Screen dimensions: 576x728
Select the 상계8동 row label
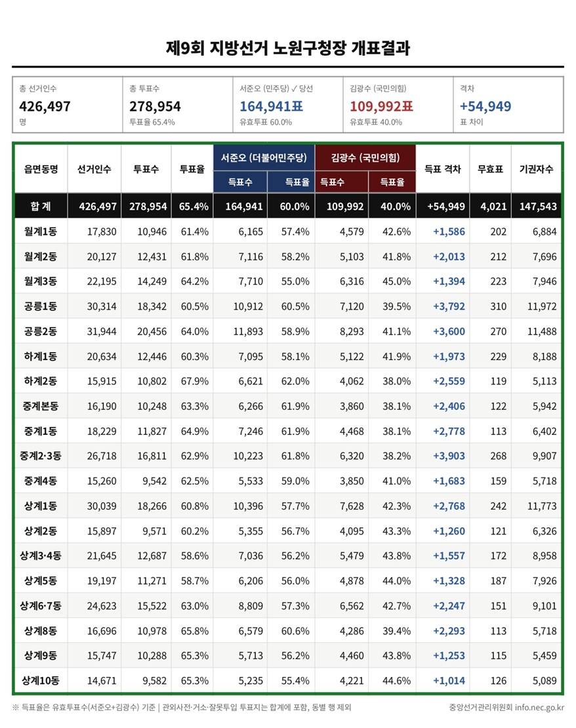41,631
